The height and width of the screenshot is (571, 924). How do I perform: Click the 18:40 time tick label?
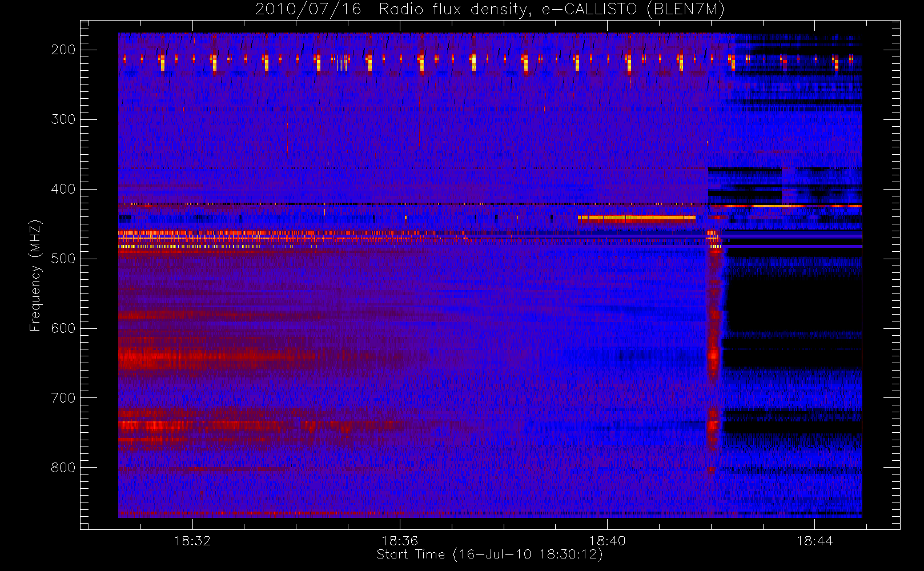tap(607, 541)
